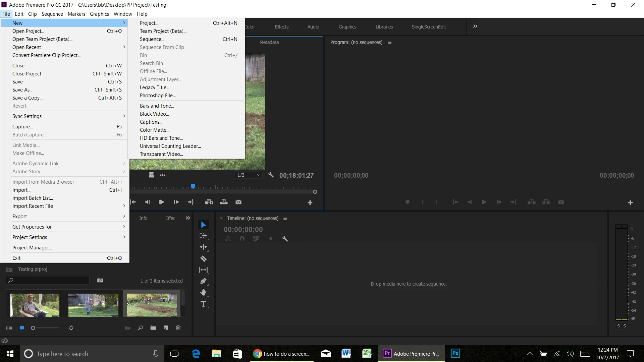The image size is (644, 362).
Task: Click the man-in-hat clip thumbnail
Action: (x=35, y=305)
